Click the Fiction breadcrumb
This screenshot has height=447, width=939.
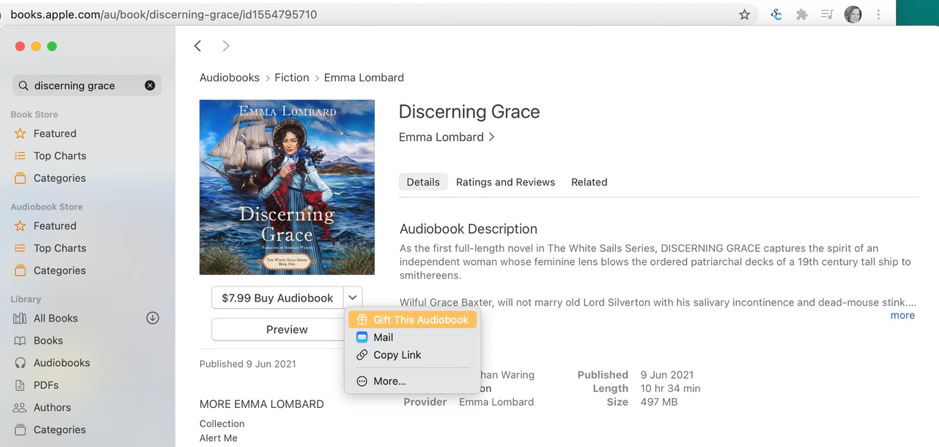coord(292,78)
